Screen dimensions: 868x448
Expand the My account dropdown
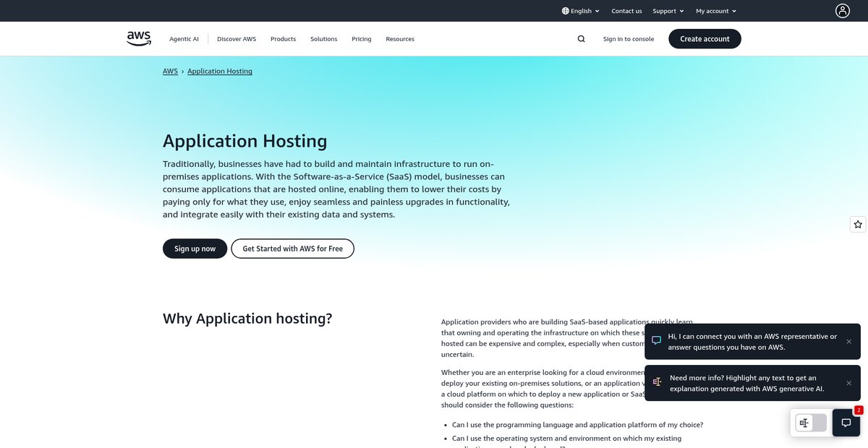(716, 11)
